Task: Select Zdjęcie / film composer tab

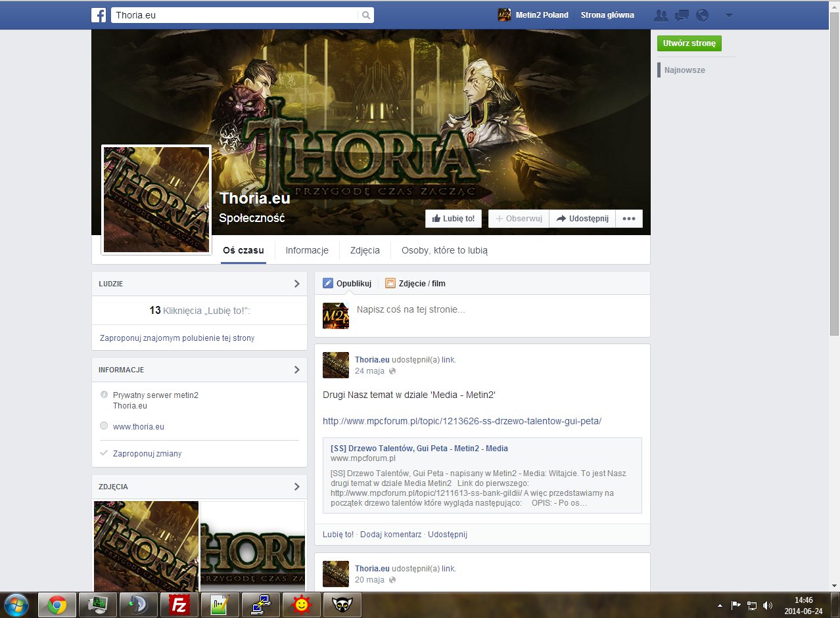Action: click(x=415, y=284)
